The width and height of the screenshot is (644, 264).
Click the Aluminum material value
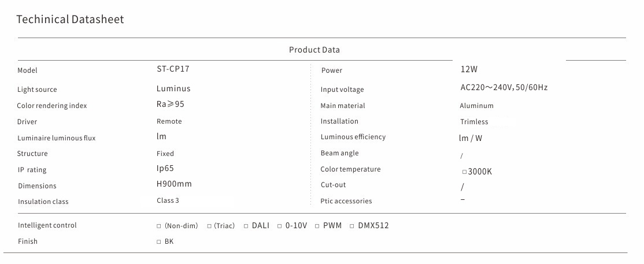(x=476, y=106)
